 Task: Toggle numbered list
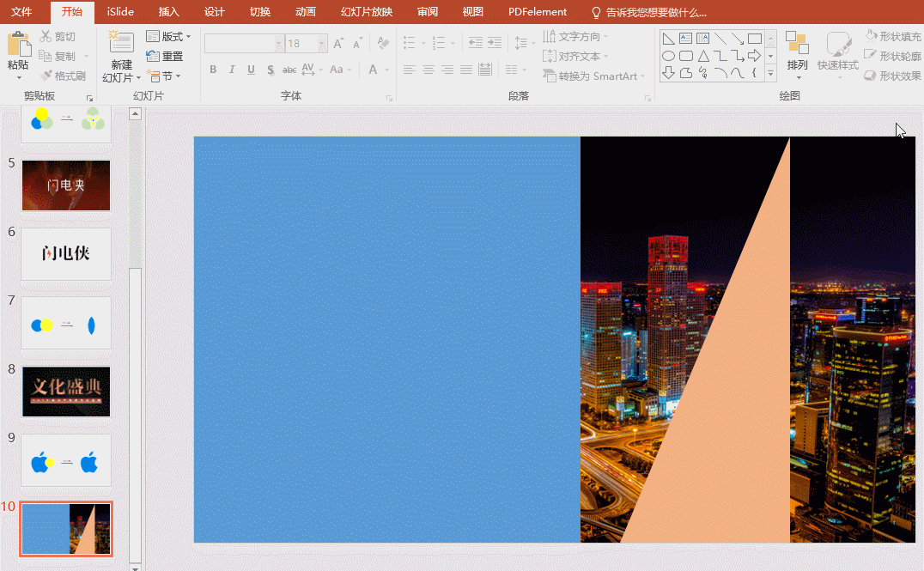tap(439, 42)
